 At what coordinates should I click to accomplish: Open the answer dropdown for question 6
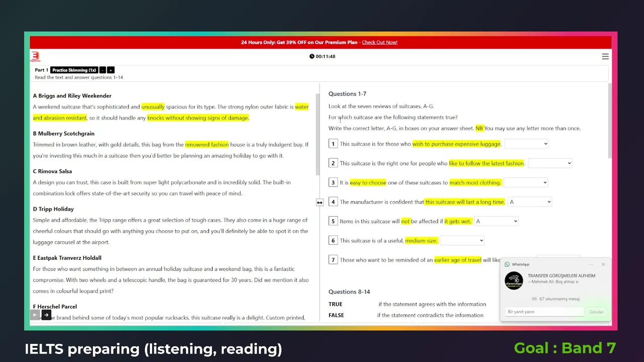coord(462,240)
